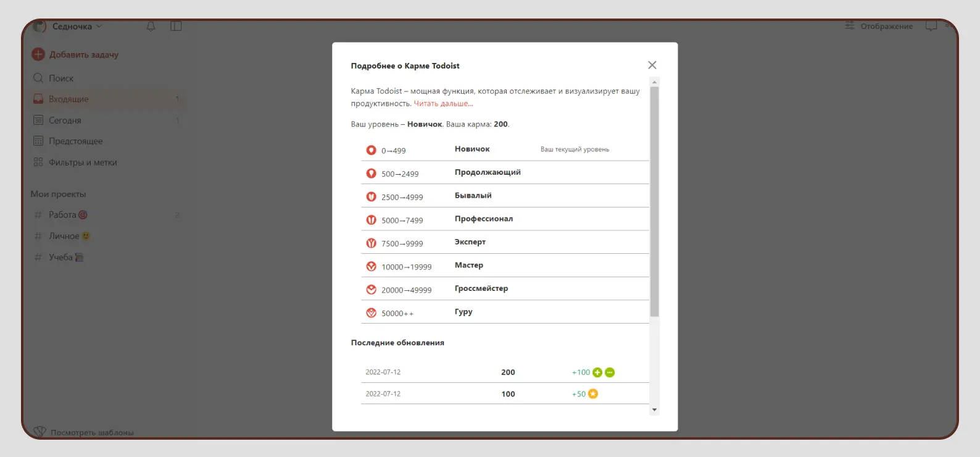Viewport: 980px width, 457px height.
Task: Click the range text '10000→19999'
Action: coord(406,267)
